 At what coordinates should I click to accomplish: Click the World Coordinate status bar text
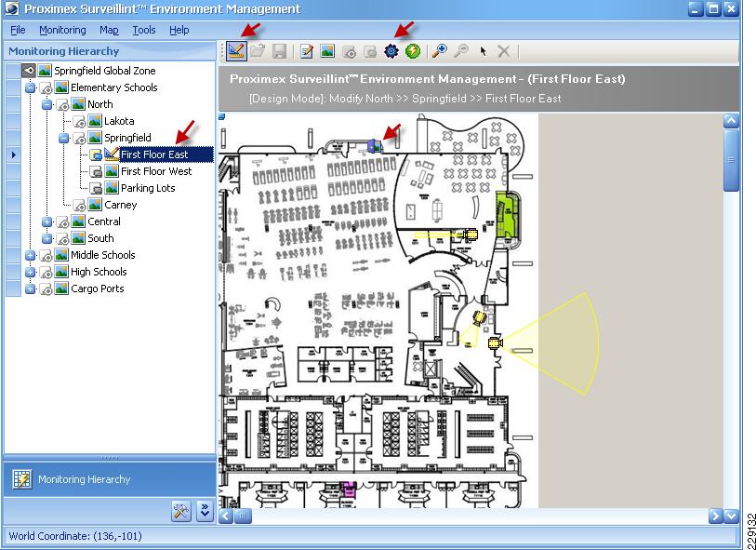point(75,535)
